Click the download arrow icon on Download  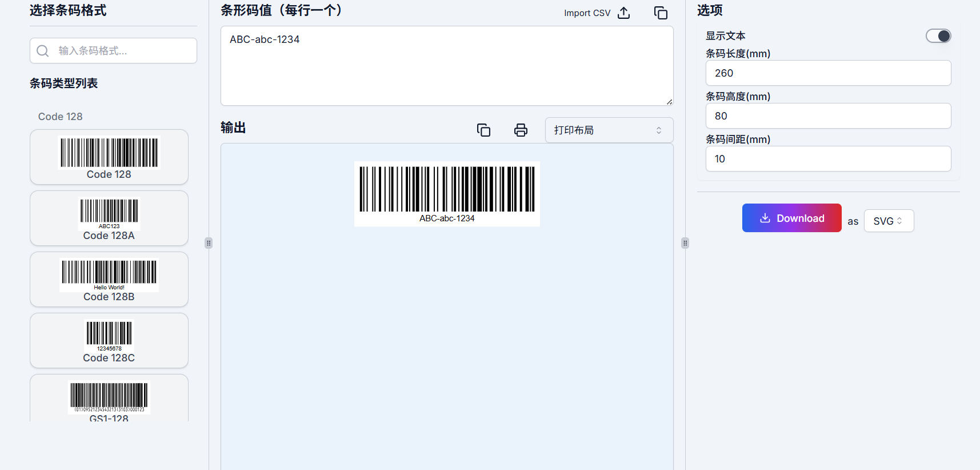765,218
